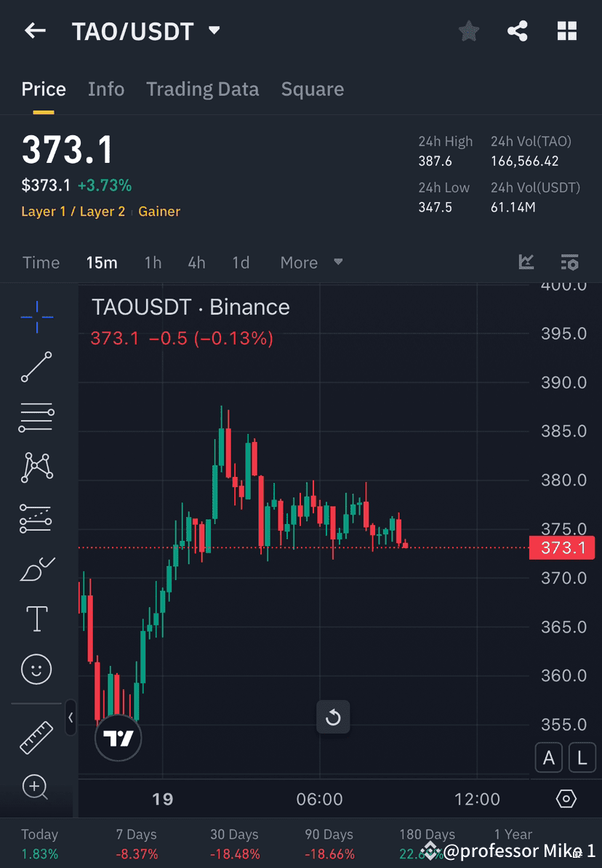Open the TAO/USDT pair selector dropdown
Image resolution: width=602 pixels, height=868 pixels.
(214, 31)
